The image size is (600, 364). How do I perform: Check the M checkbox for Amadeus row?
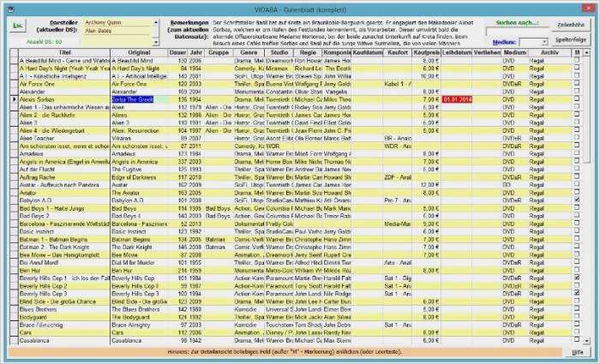pyautogui.click(x=577, y=153)
